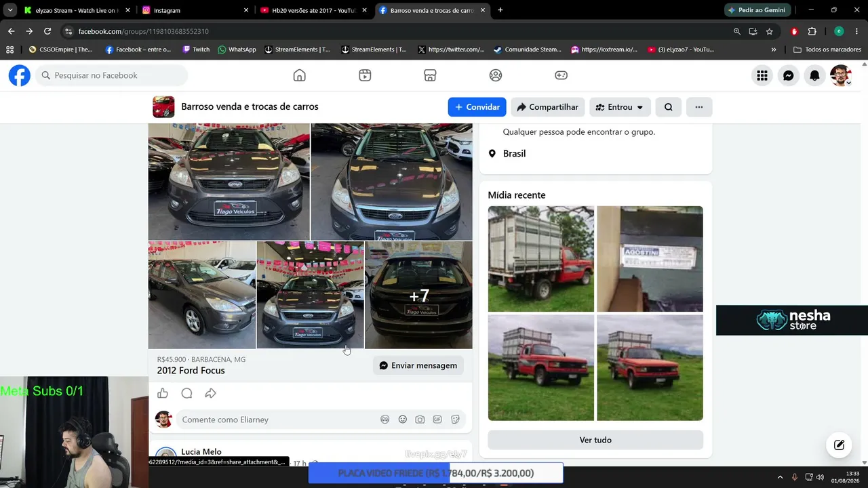Reload the current page
The width and height of the screenshot is (868, 488).
(x=47, y=31)
